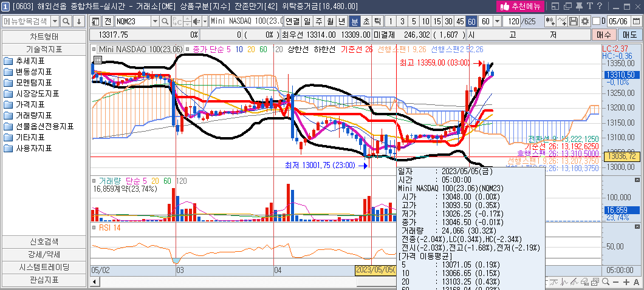Click the chart horizontal scrollbar left arrow
This screenshot has height=290, width=644.
click(x=94, y=282)
